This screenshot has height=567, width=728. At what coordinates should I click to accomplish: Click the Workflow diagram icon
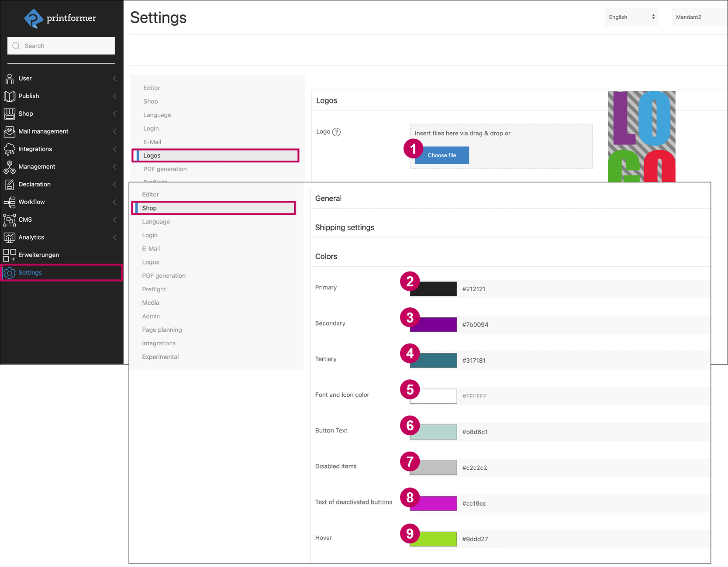coord(10,202)
